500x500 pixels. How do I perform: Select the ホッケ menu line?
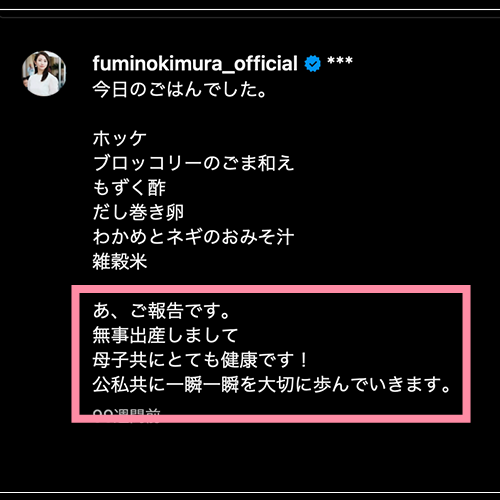point(120,138)
